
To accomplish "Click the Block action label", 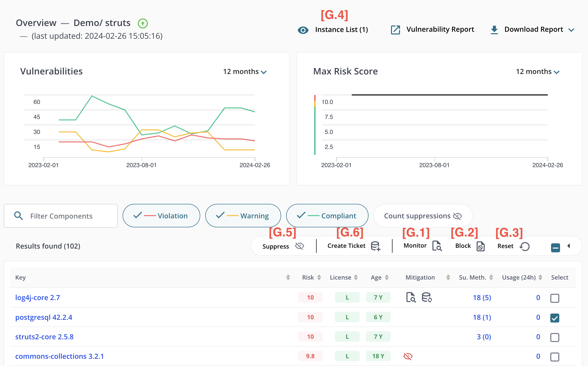I will click(x=463, y=246).
